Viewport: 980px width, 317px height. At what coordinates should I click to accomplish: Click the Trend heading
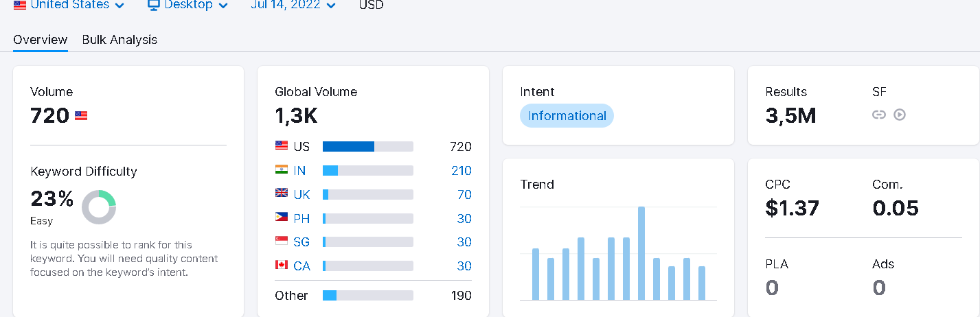tap(537, 184)
